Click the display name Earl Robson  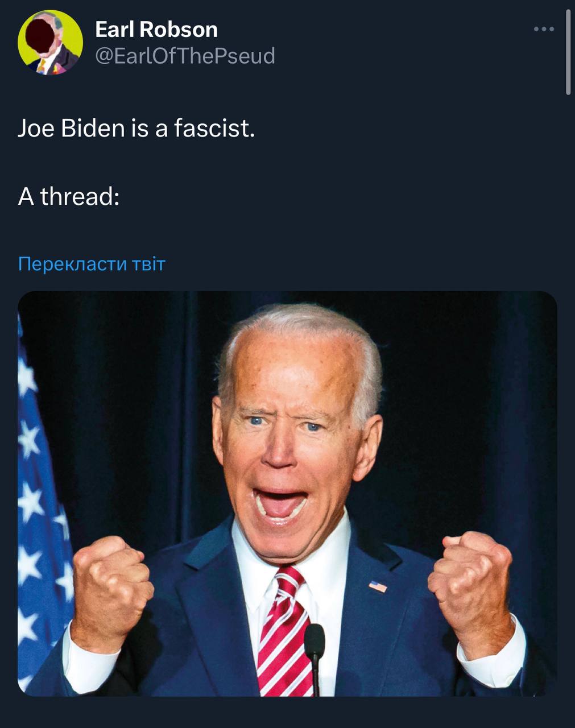tap(156, 30)
